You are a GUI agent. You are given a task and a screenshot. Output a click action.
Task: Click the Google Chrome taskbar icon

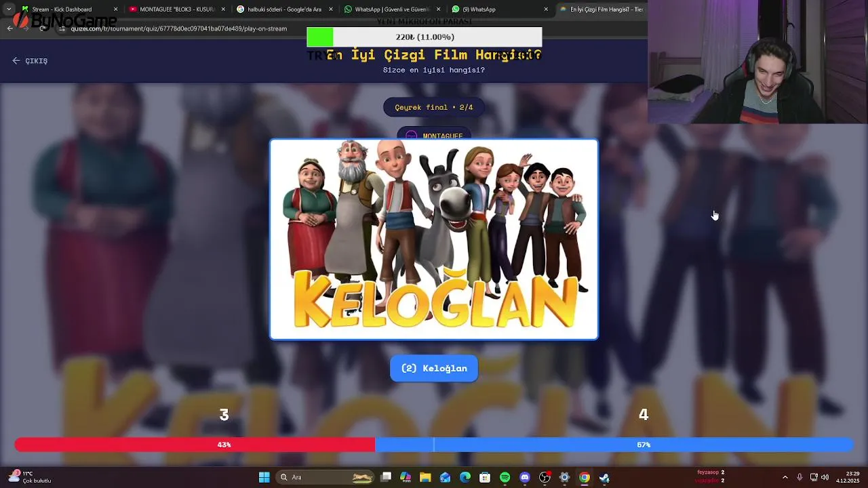584,477
